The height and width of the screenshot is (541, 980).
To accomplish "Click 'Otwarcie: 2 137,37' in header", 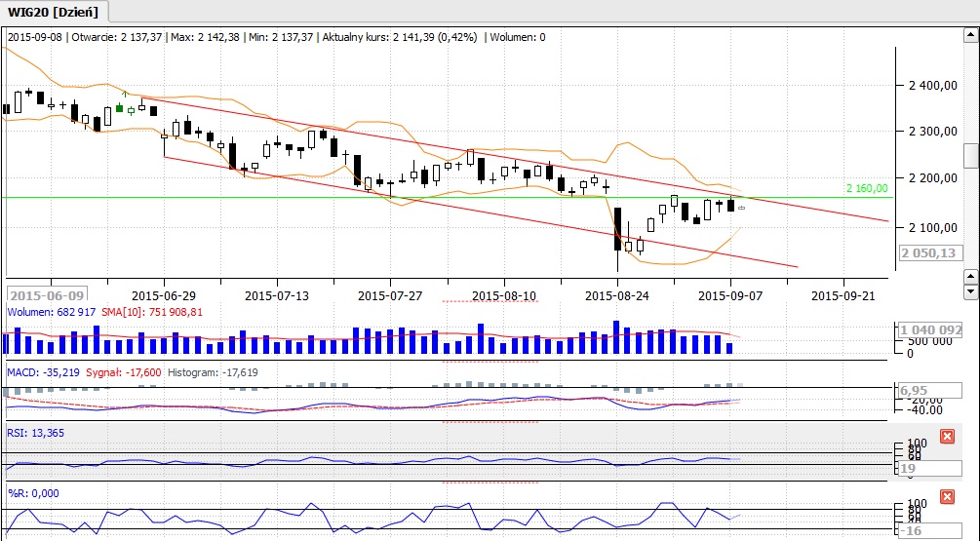I will point(117,37).
